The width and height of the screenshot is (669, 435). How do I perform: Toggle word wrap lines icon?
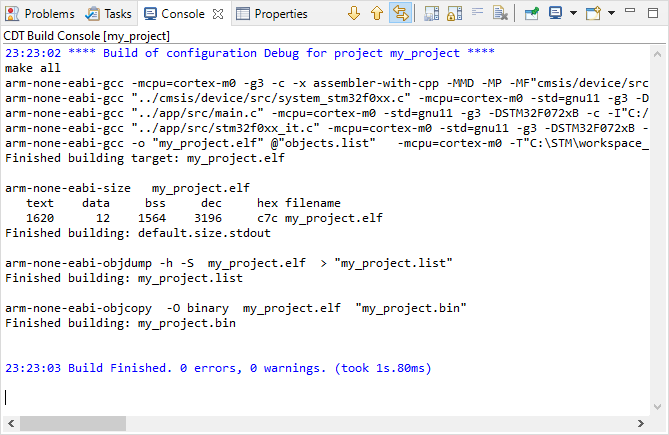point(477,12)
